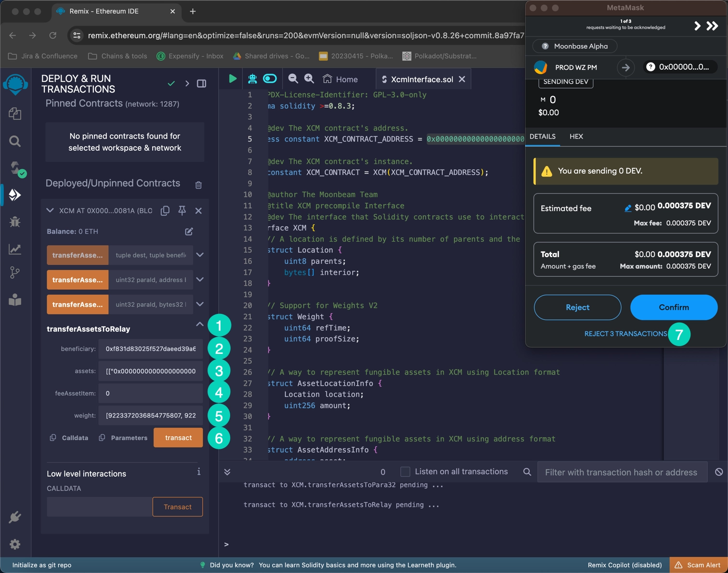Click the weight input field

(x=151, y=416)
